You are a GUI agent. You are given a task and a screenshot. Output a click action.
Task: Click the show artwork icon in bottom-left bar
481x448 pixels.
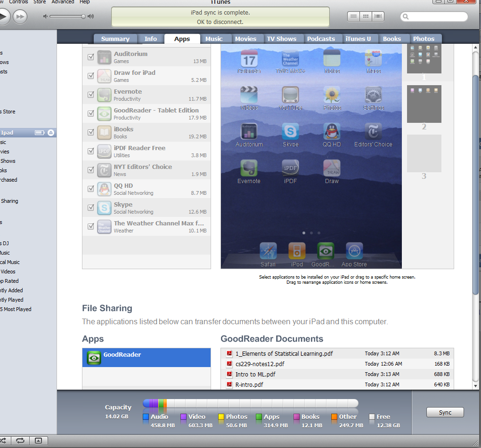[x=38, y=440]
